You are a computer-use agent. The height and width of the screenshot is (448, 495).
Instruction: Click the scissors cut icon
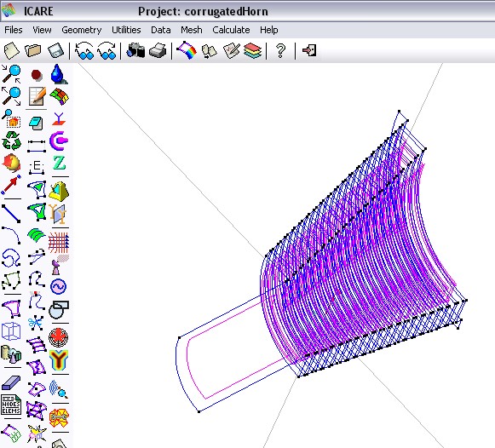pos(36,323)
